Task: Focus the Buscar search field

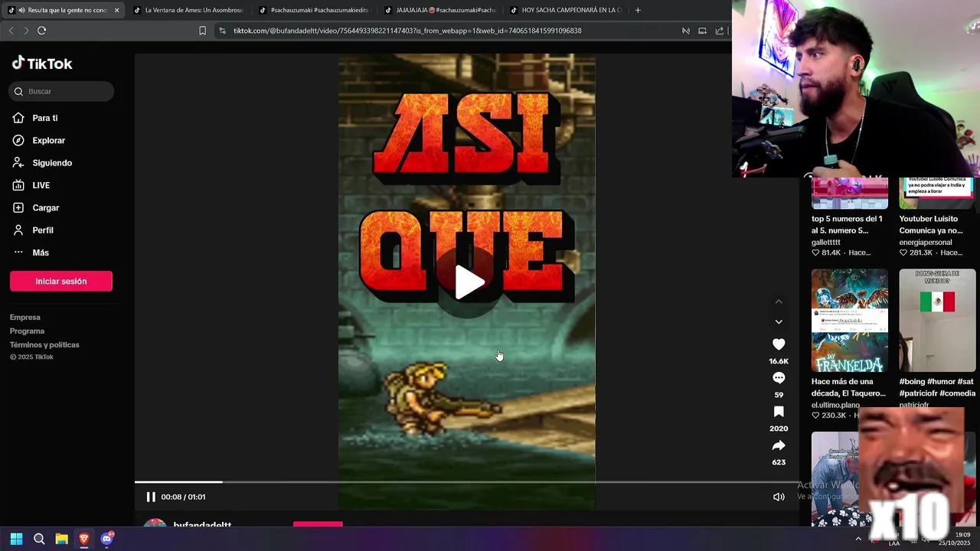Action: [61, 91]
